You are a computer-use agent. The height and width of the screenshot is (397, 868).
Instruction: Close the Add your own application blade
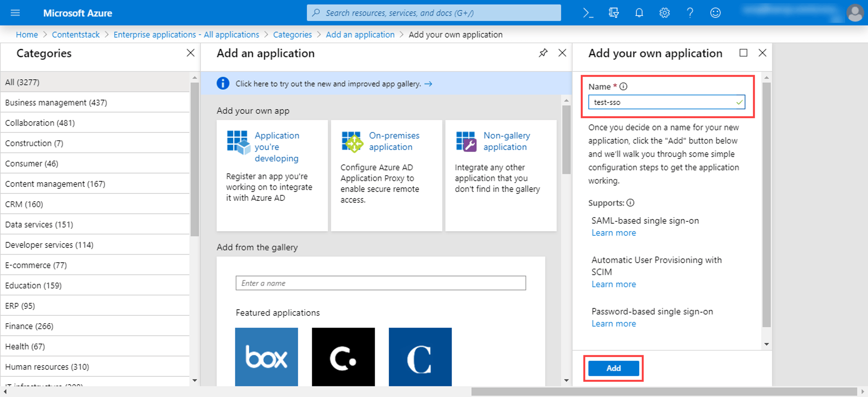[762, 53]
